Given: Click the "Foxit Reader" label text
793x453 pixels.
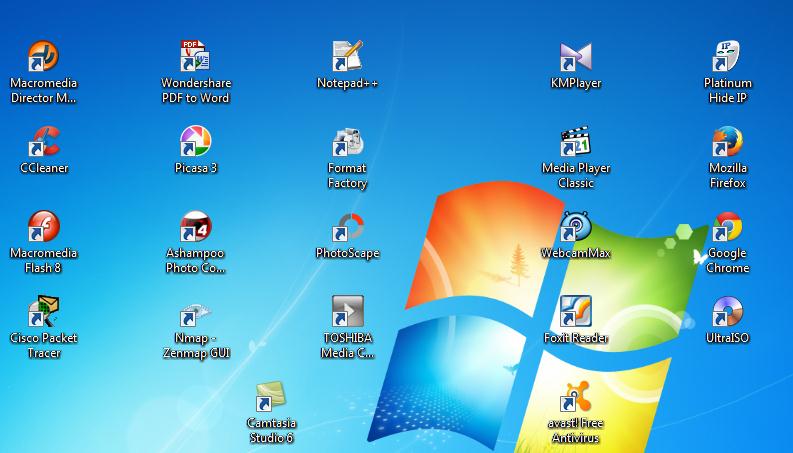Looking at the screenshot, I should click(x=576, y=338).
